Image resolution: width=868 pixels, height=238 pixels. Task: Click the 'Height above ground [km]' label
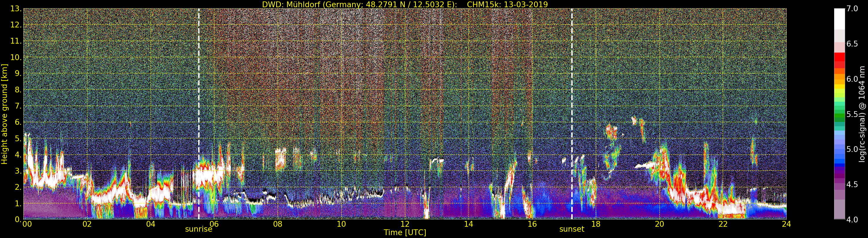tap(4, 114)
